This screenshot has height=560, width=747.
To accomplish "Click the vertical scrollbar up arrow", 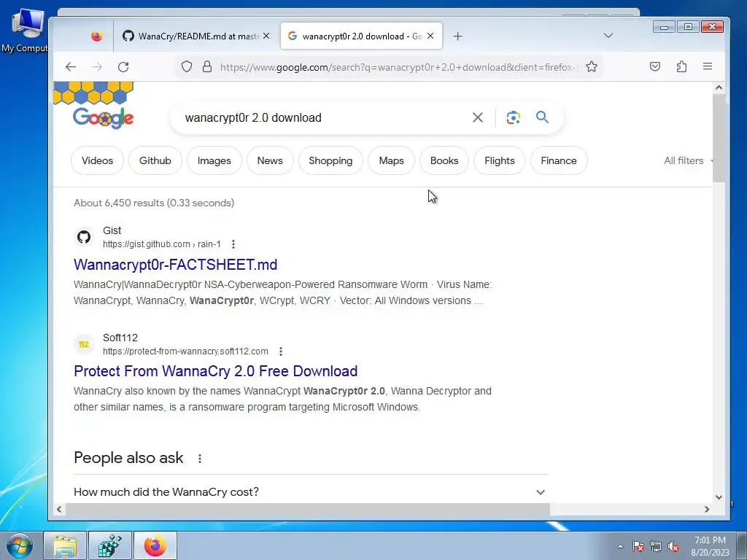I will coord(719,87).
